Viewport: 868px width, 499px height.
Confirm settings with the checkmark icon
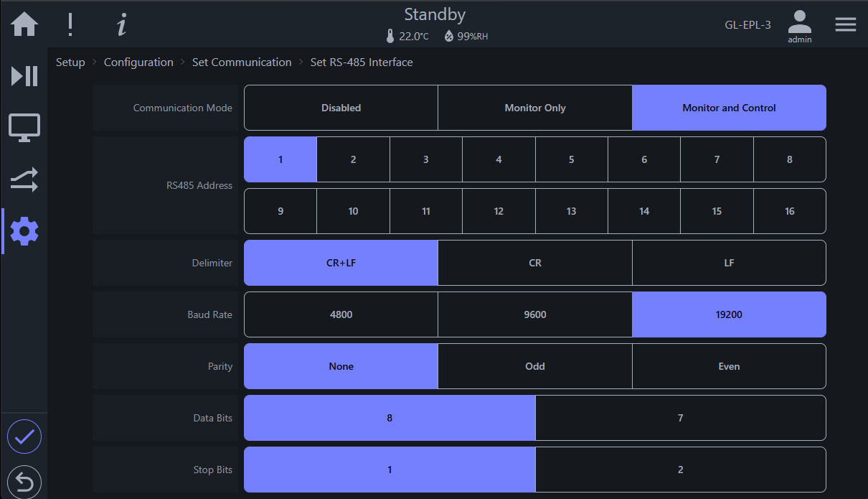(x=24, y=437)
